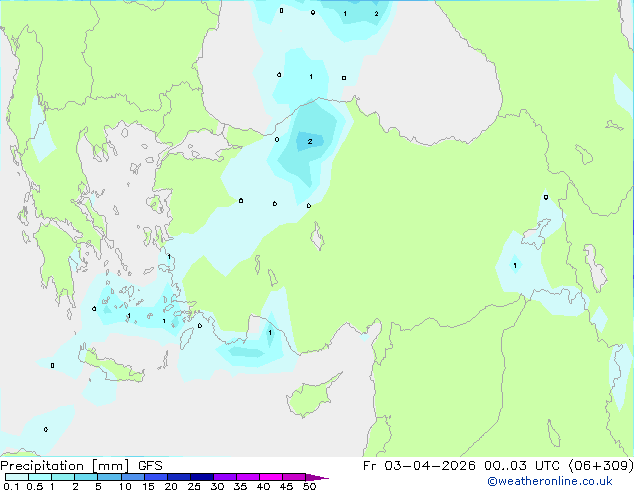Select the legend swatch between 40 and 45

click(271, 477)
